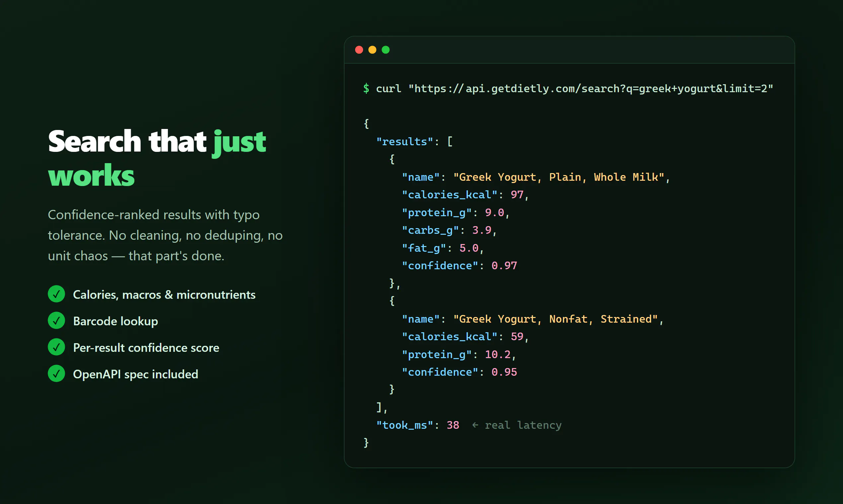Click the protein_g value 9.0
This screenshot has height=504, width=843.
(x=495, y=213)
